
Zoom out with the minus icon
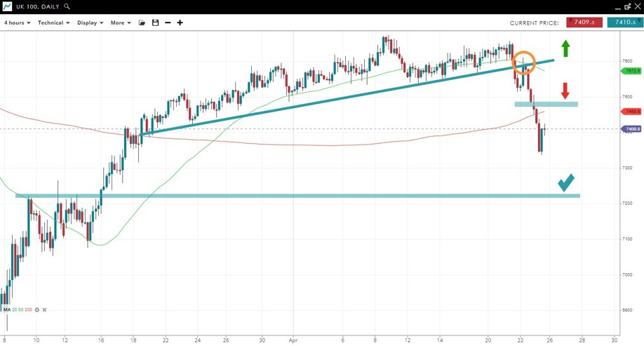click(168, 22)
